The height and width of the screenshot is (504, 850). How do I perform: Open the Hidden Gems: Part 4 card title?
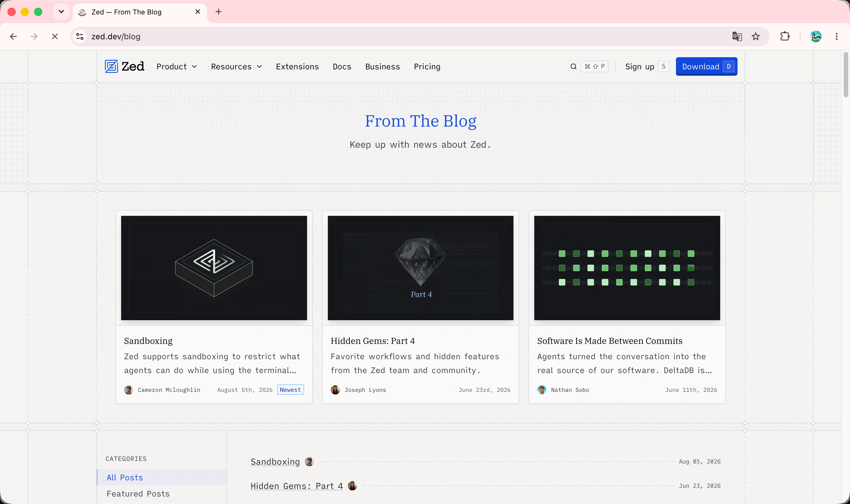coord(373,341)
